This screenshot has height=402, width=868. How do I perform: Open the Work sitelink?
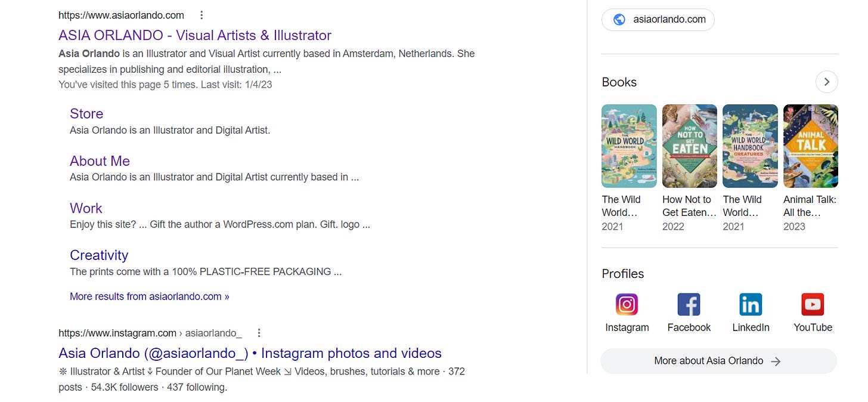pyautogui.click(x=86, y=208)
